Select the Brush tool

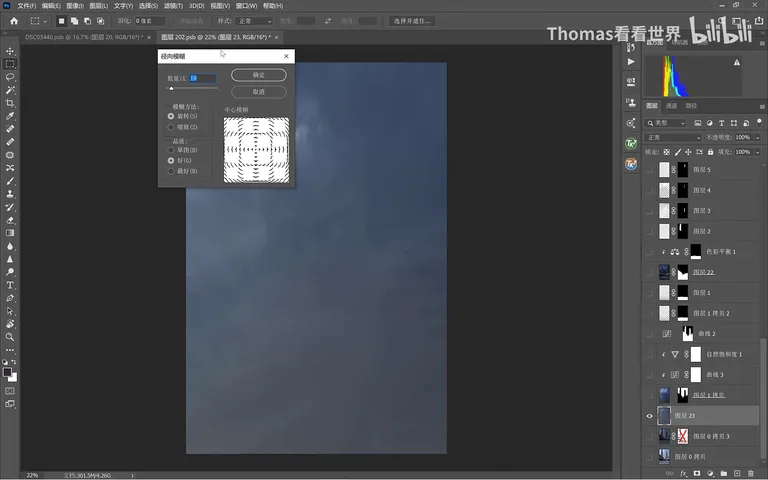tap(10, 181)
